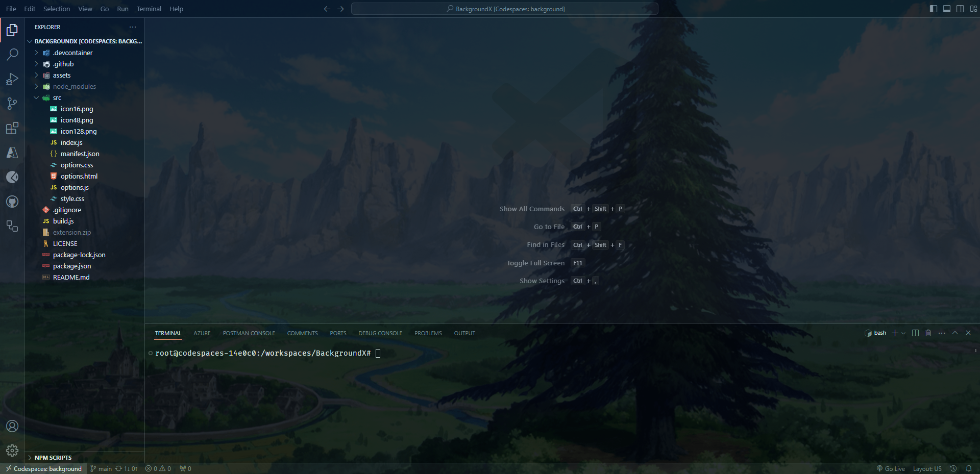Open the Accounts icon

coord(12,426)
